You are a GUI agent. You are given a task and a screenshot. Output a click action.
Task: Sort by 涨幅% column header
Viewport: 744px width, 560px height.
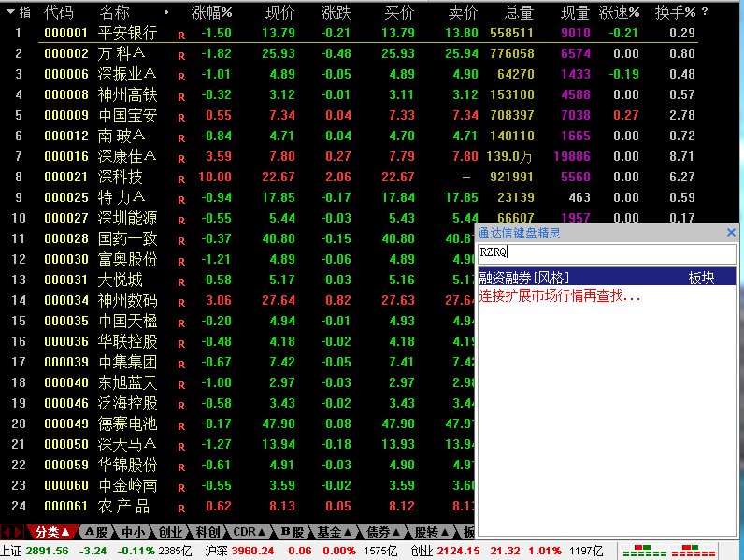(212, 13)
